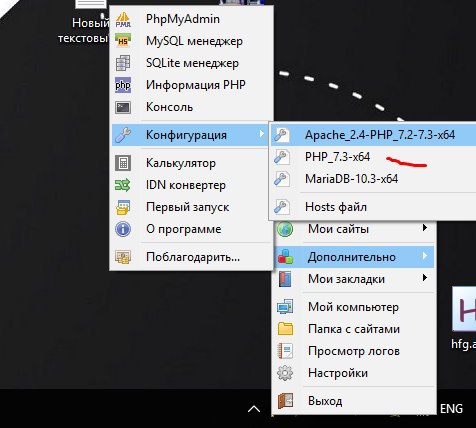Click the wrench icon beside Hosts файл

coord(282,207)
